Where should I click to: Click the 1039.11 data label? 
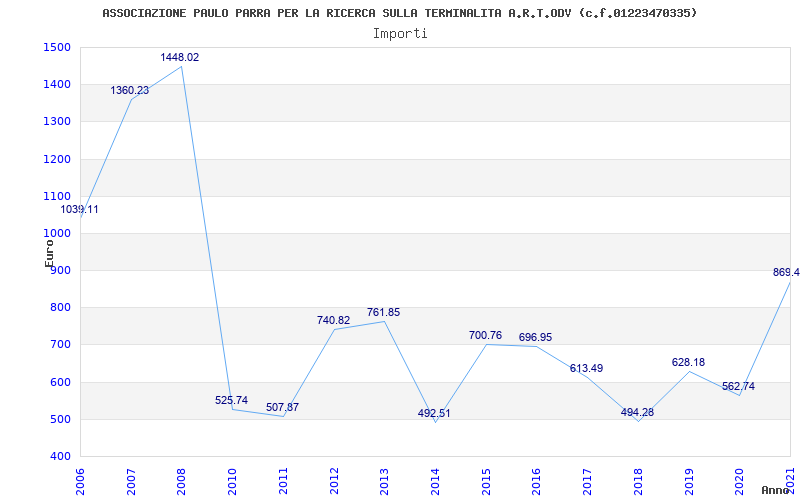click(80, 209)
